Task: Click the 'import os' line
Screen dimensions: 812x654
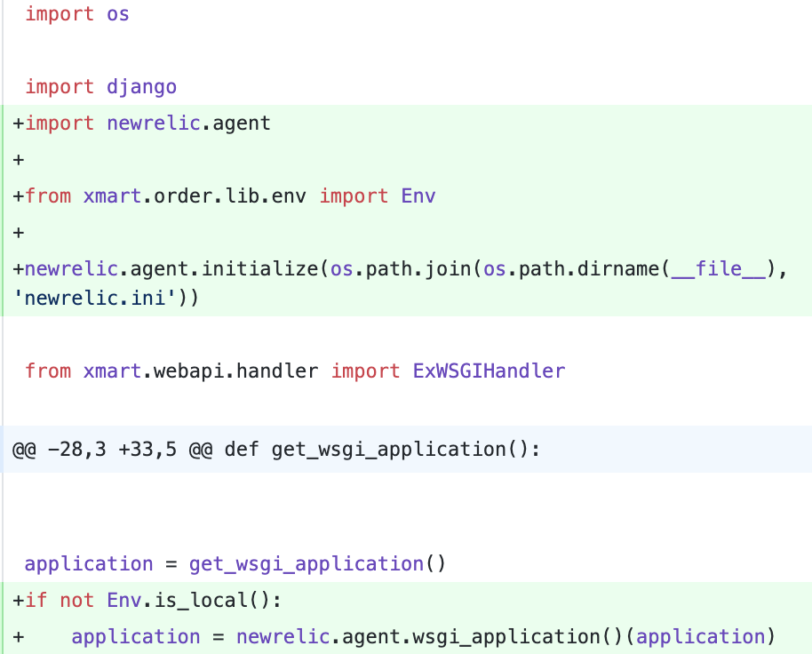Action: (x=77, y=14)
